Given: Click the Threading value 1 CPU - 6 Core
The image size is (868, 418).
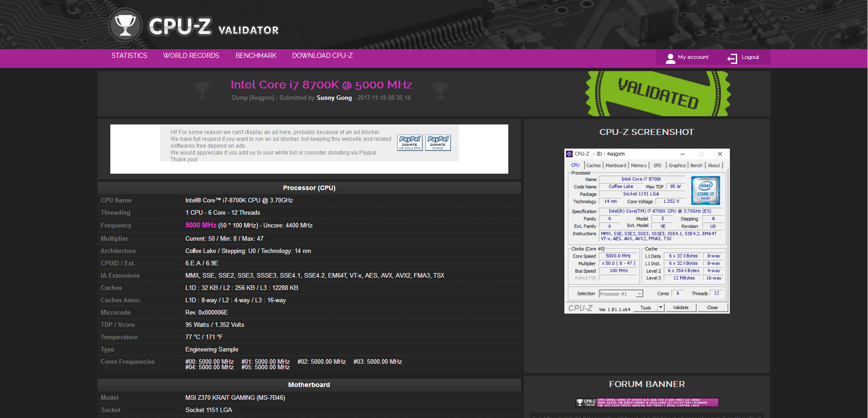Looking at the screenshot, I should (x=222, y=212).
